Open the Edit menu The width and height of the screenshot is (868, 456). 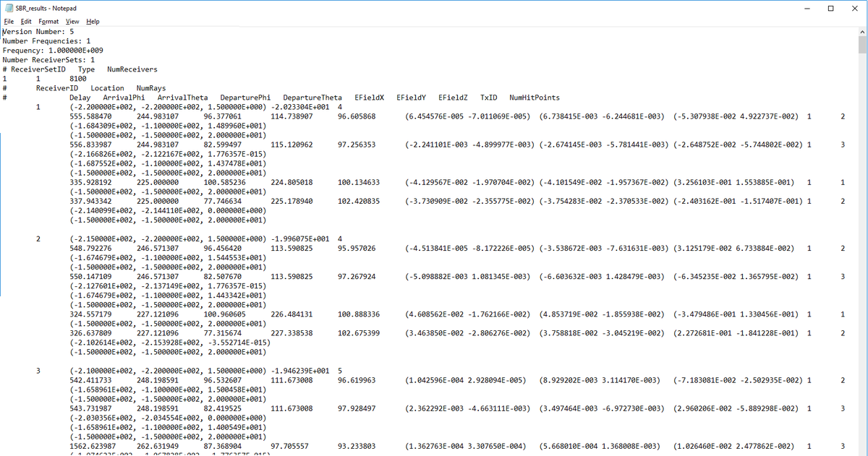pyautogui.click(x=25, y=21)
